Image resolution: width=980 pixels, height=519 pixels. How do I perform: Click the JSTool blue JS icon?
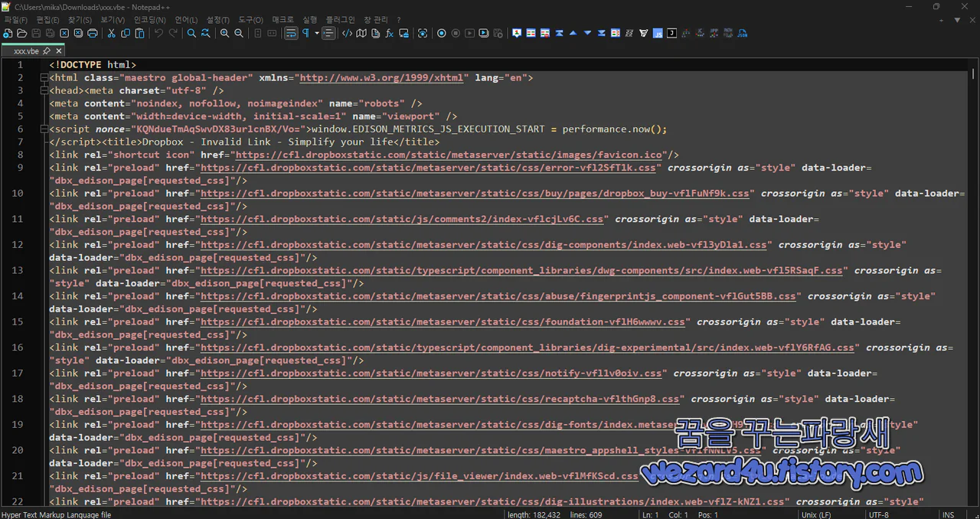(x=658, y=34)
